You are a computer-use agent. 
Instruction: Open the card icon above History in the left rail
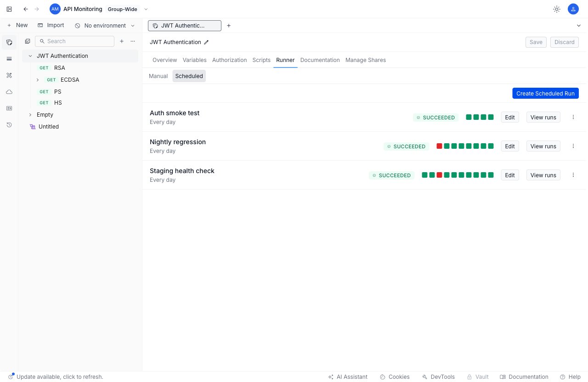pyautogui.click(x=9, y=108)
